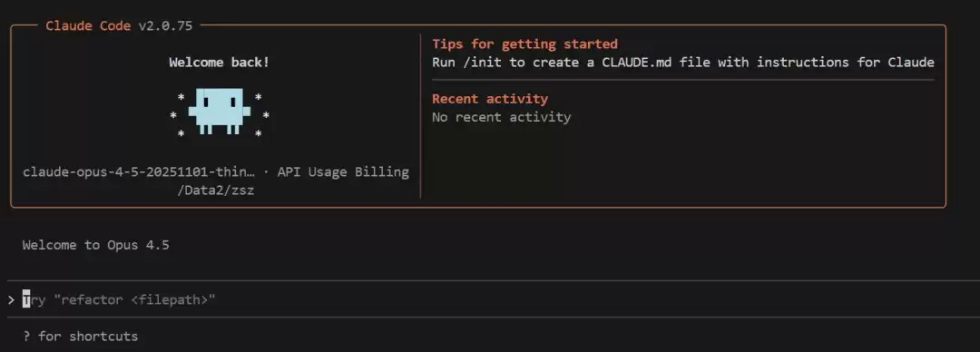
Task: Click the "Claude Code" title in the border
Action: click(88, 25)
